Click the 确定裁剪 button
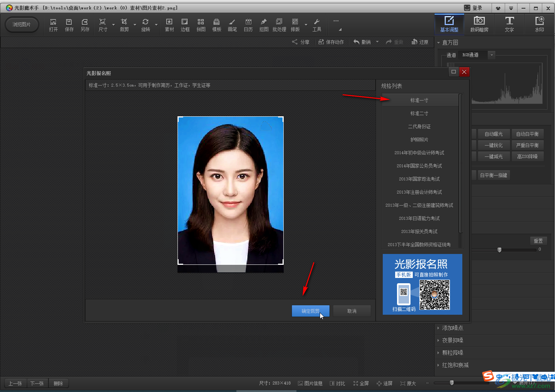The height and width of the screenshot is (392, 555). [x=311, y=311]
